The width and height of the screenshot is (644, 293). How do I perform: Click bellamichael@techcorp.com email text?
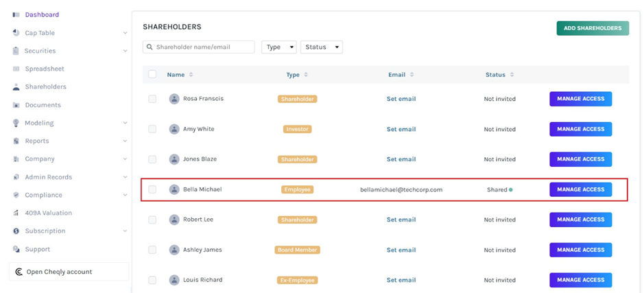tap(401, 190)
